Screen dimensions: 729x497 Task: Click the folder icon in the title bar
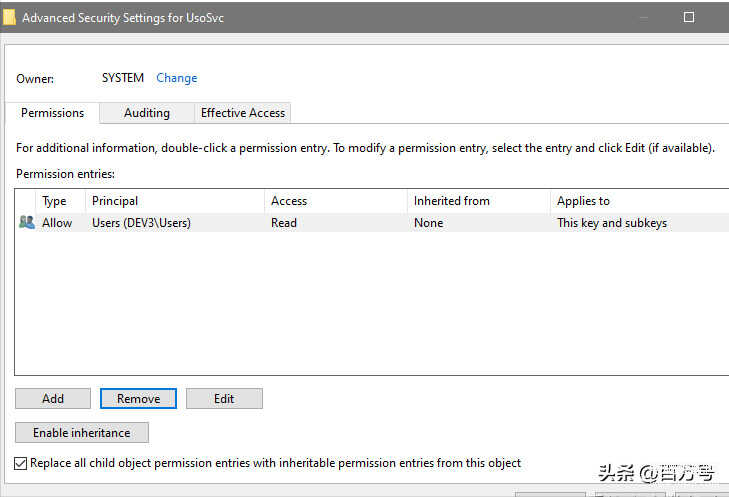9,17
